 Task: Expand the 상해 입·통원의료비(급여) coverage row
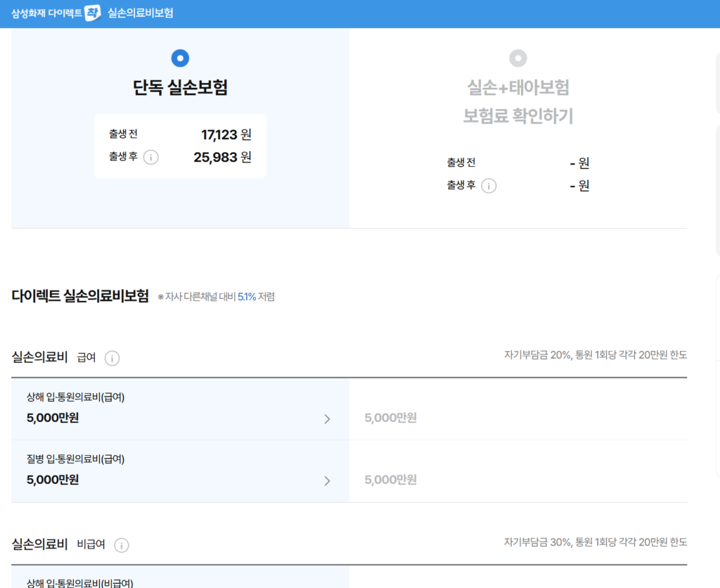click(x=326, y=418)
